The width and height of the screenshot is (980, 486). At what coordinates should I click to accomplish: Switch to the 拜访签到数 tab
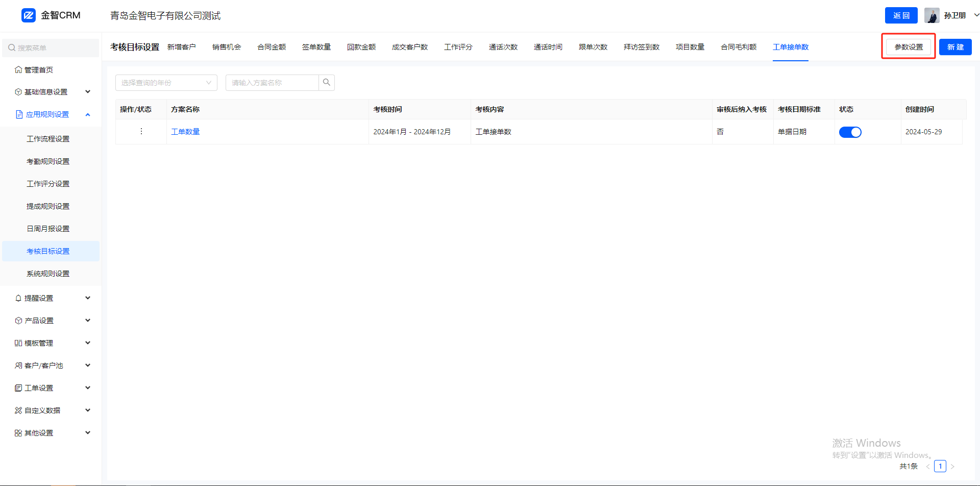(x=642, y=47)
